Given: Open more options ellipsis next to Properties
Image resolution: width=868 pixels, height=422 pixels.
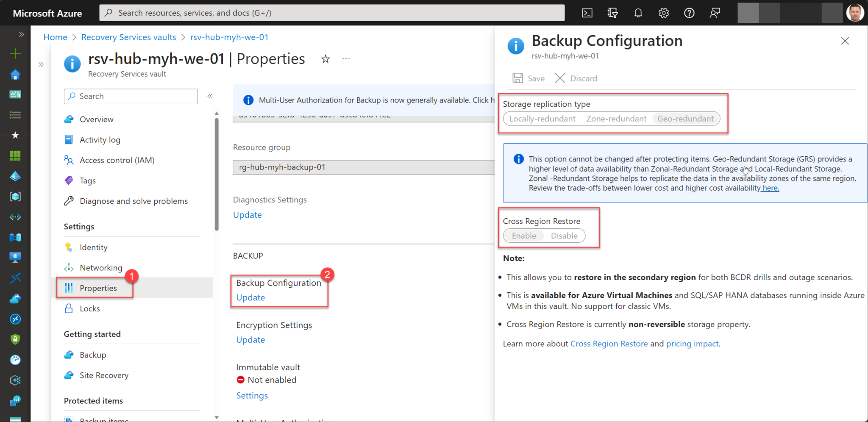Looking at the screenshot, I should [x=346, y=58].
